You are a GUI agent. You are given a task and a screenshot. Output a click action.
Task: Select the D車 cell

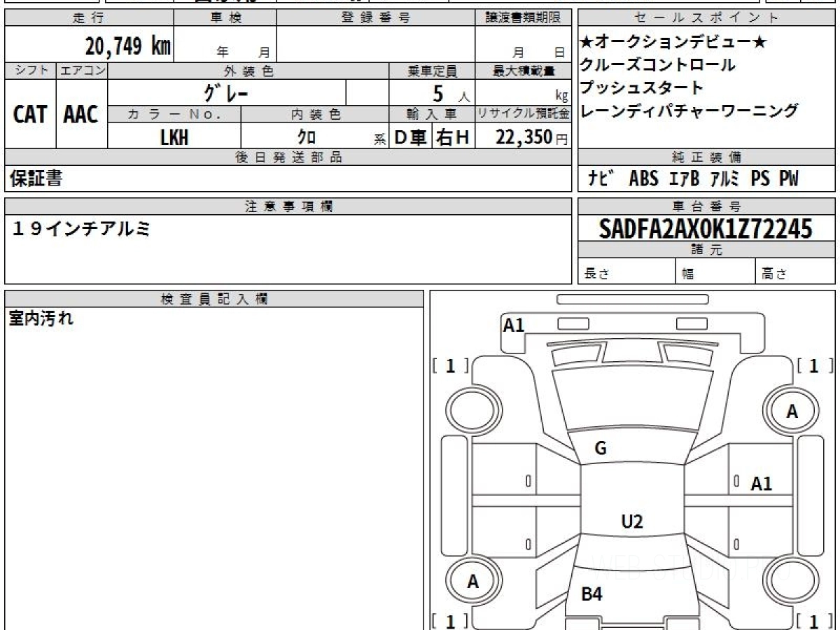[x=410, y=137]
